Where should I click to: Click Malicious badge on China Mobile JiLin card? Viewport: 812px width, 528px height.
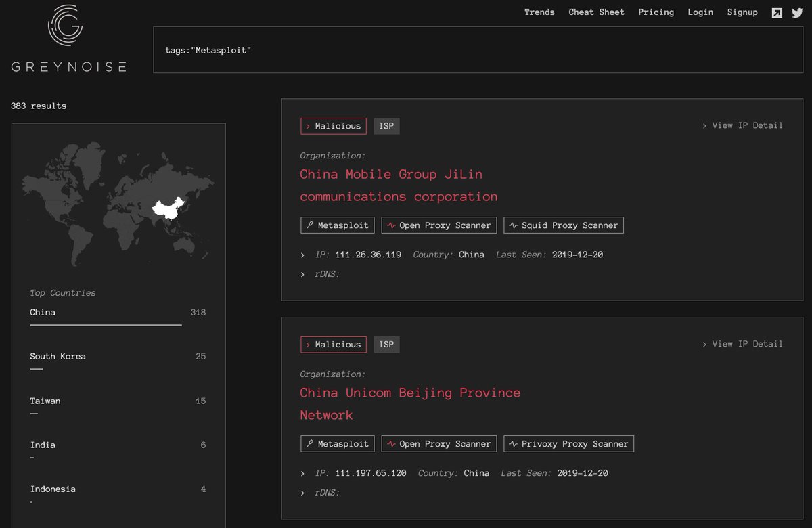(334, 126)
